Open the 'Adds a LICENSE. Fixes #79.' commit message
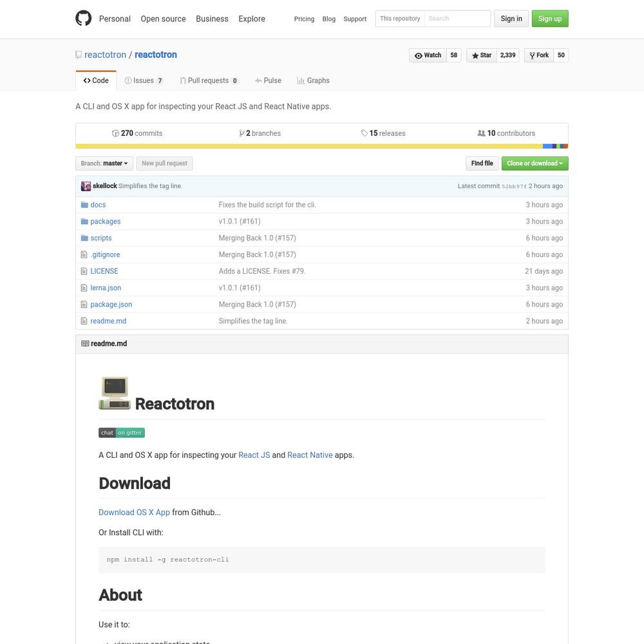 click(262, 271)
